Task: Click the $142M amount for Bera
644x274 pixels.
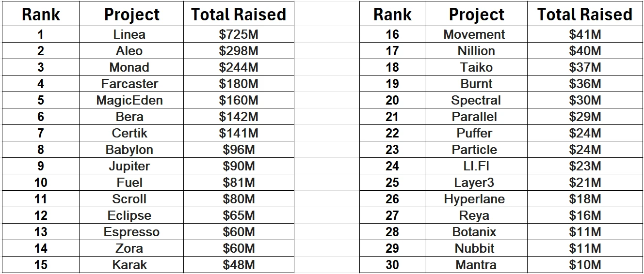Action: click(239, 117)
